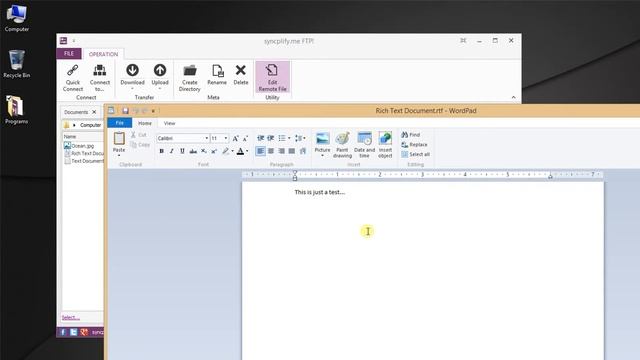Screen dimensions: 640x360
Task: Click Rename in the FTP Meta group
Action: [217, 75]
